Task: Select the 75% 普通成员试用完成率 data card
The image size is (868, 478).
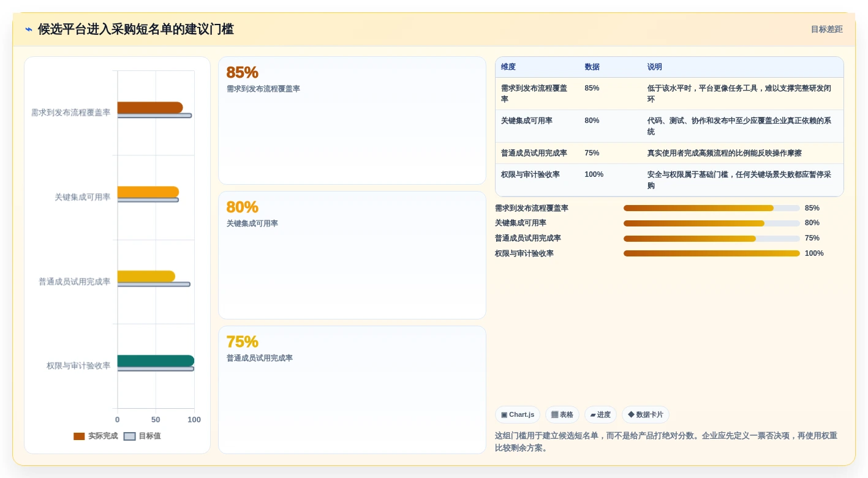Action: coord(352,390)
